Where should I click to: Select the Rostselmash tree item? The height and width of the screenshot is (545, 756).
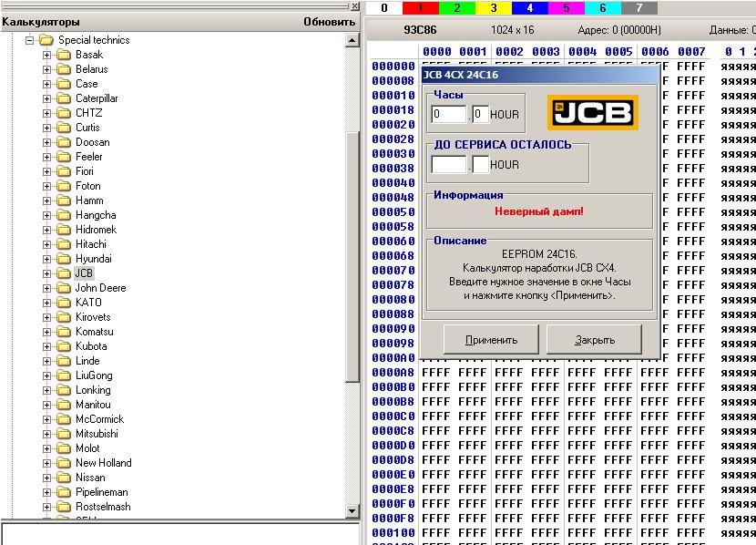(103, 507)
